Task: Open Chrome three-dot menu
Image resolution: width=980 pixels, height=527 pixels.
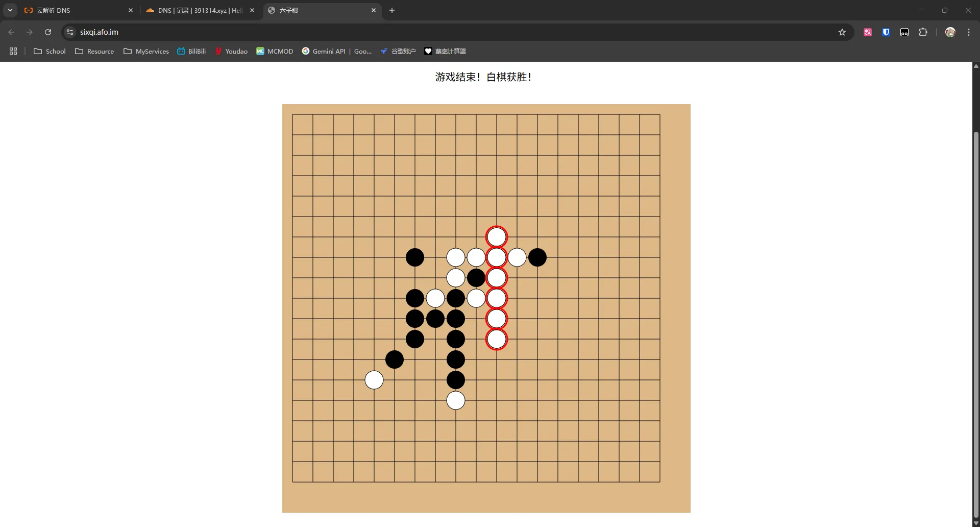Action: pos(969,32)
